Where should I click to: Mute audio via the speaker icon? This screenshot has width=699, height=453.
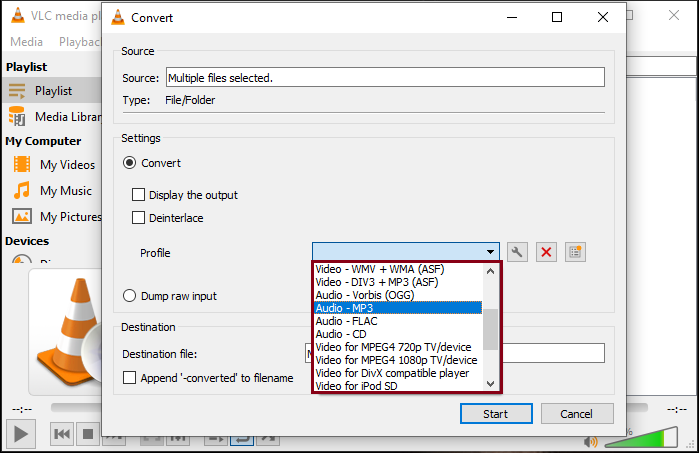(591, 441)
